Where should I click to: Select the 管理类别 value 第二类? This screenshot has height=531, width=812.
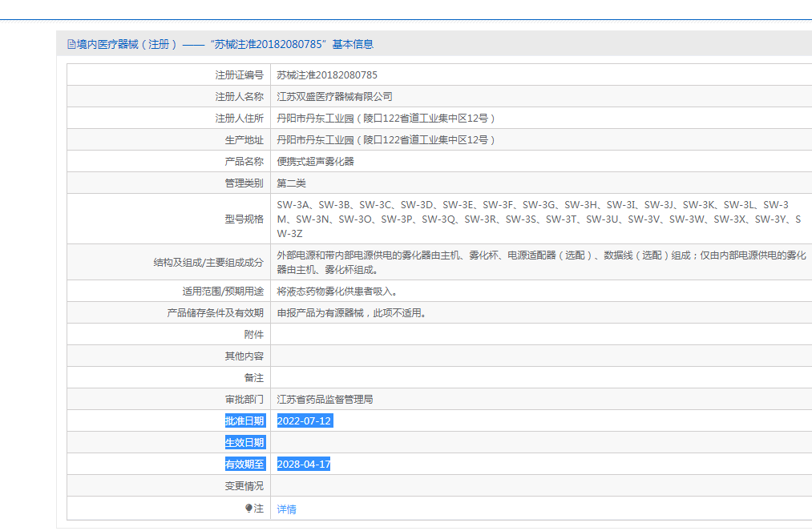tap(291, 182)
